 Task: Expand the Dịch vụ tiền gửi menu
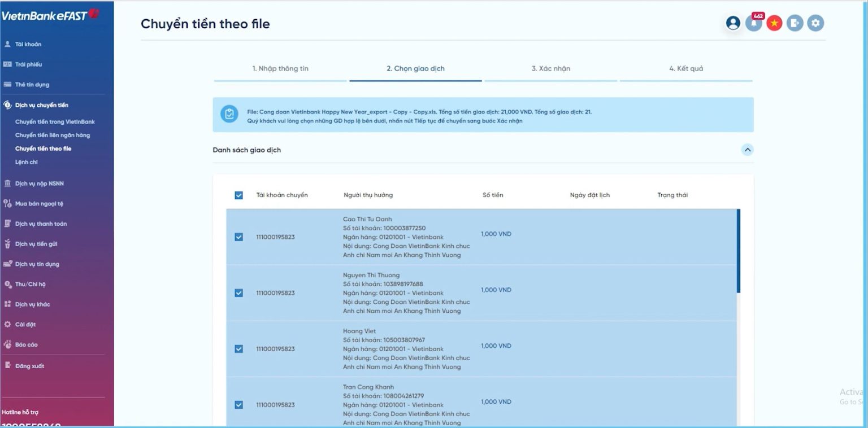(x=36, y=244)
